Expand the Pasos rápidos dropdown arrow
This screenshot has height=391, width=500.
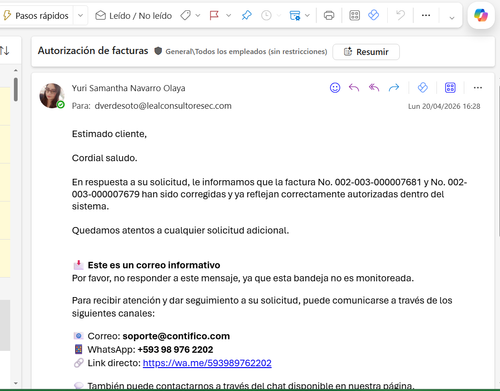click(x=80, y=16)
